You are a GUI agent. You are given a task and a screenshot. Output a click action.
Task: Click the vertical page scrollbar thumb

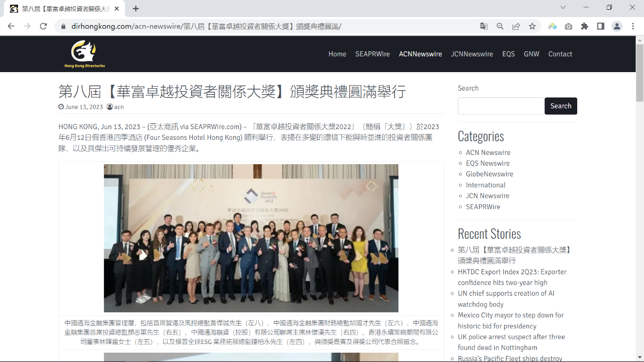click(640, 74)
